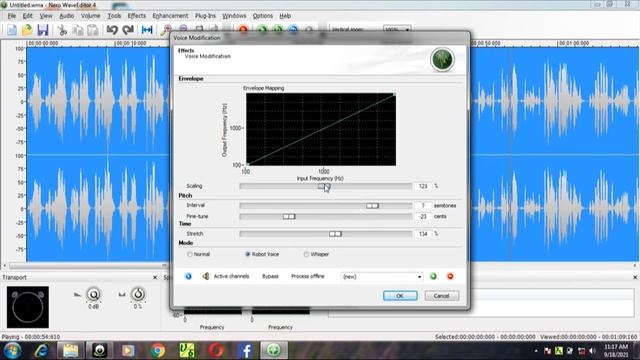Click the Paste clipboard icon
This screenshot has width=640, height=360.
[93, 30]
